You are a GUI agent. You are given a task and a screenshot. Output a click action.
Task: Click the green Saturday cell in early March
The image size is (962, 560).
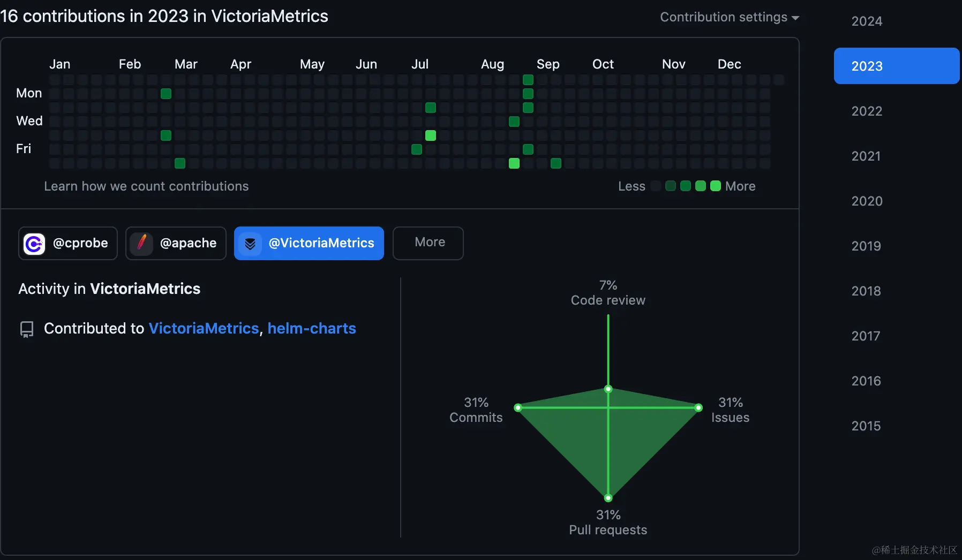[x=180, y=163]
